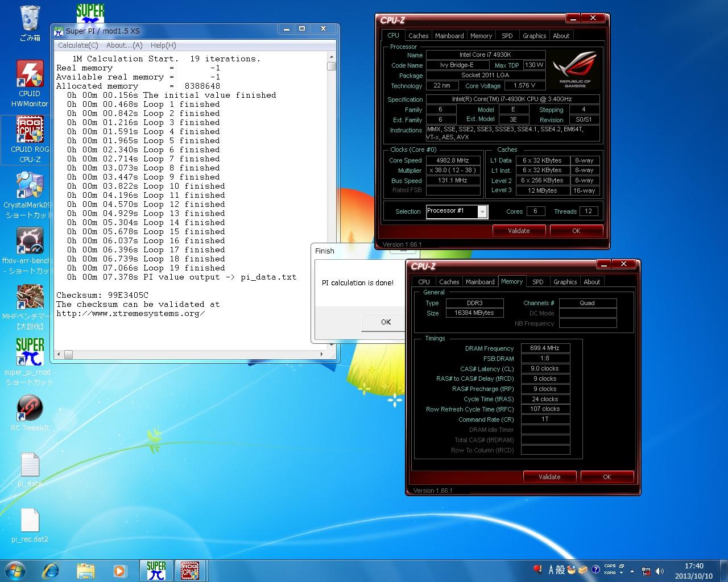728x582 pixels.
Task: Open the network tray icon
Action: pyautogui.click(x=647, y=571)
